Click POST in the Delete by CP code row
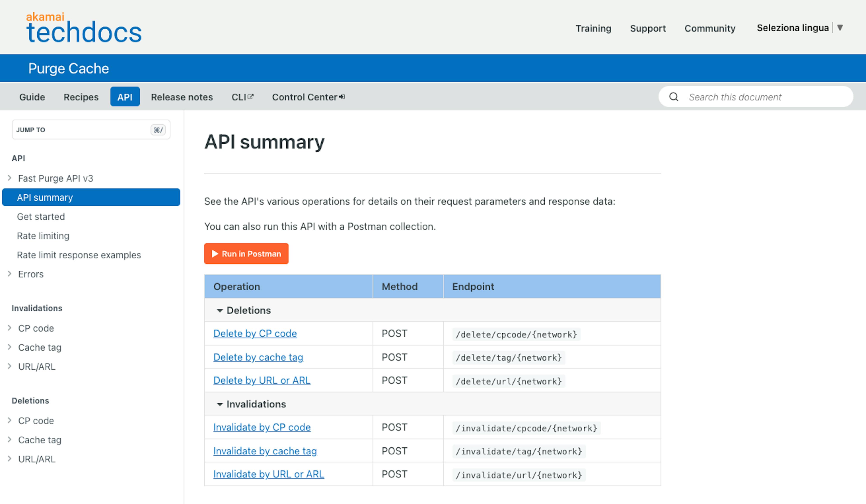 pyautogui.click(x=394, y=333)
